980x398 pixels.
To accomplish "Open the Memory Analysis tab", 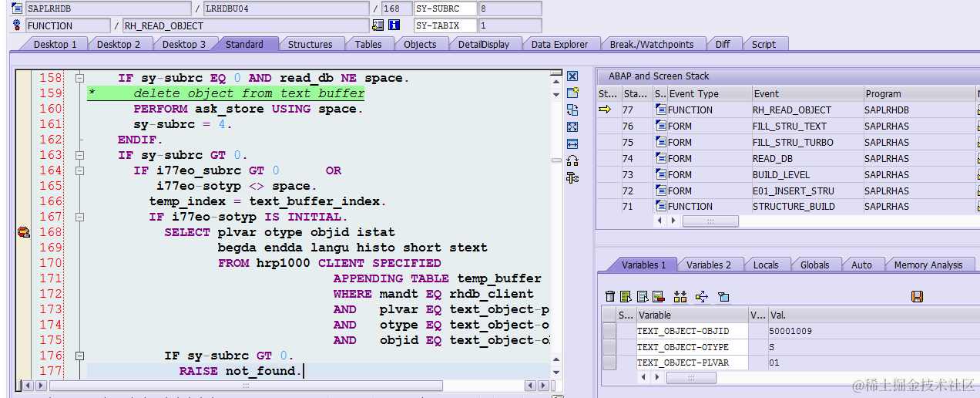I will pyautogui.click(x=928, y=265).
